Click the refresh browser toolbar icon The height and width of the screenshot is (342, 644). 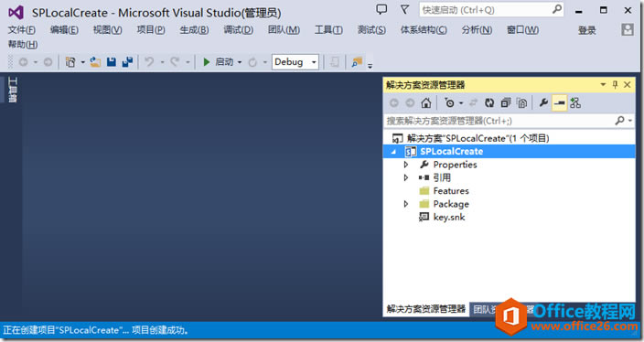pyautogui.click(x=252, y=62)
